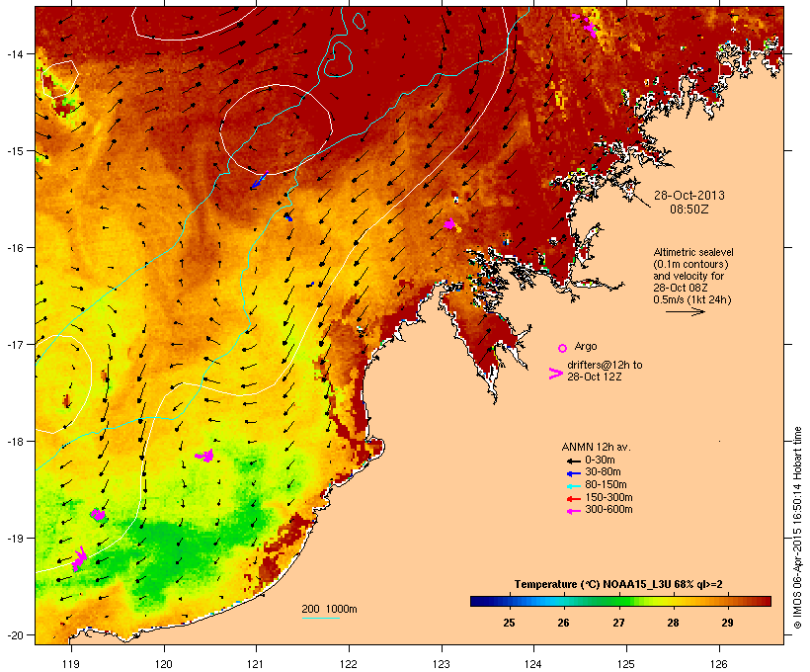Click the longitude axis label 119

(x=71, y=664)
